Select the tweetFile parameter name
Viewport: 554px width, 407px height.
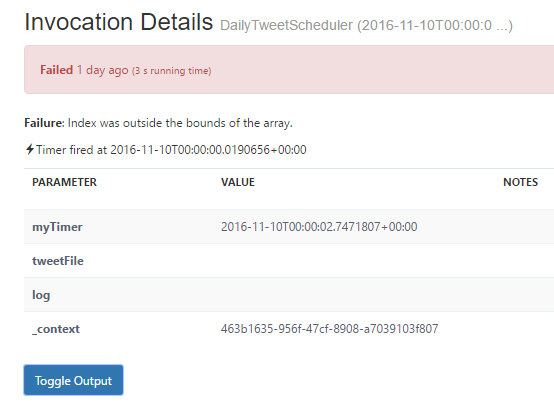(58, 261)
